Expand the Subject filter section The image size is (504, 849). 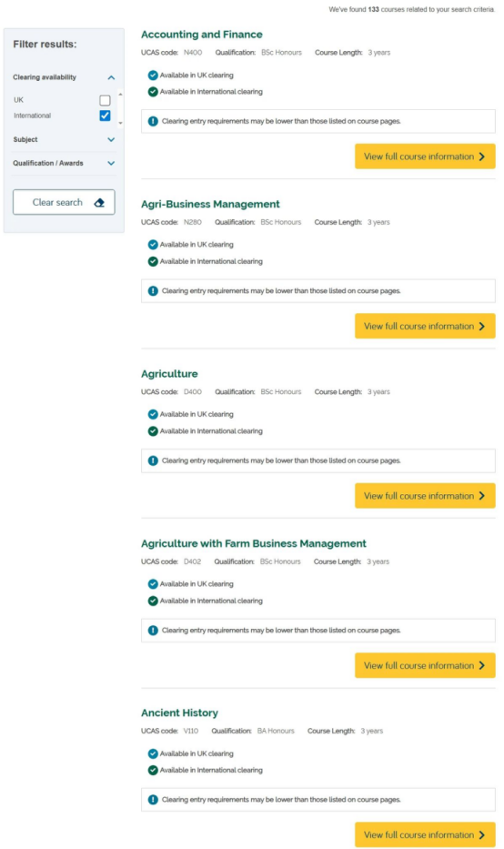coord(111,140)
